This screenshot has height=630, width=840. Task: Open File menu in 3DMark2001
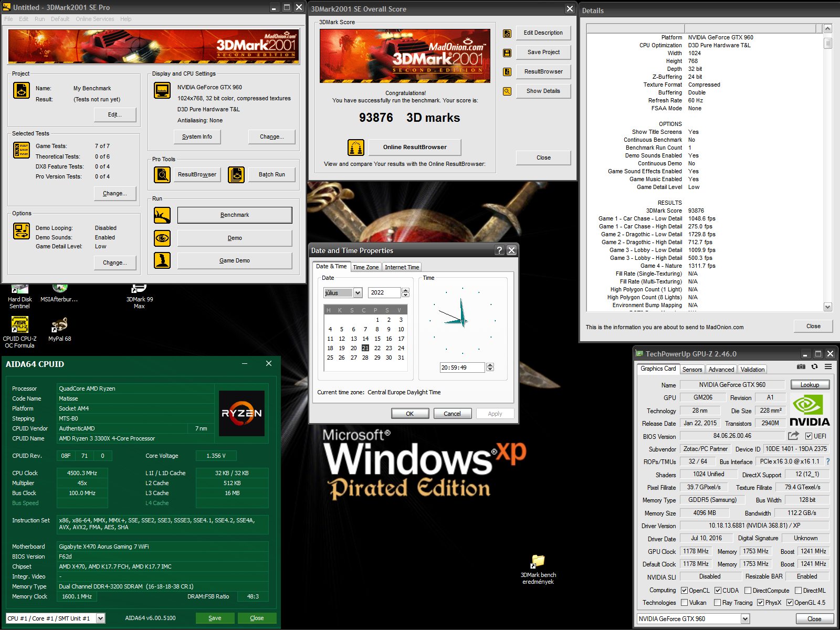tap(8, 19)
